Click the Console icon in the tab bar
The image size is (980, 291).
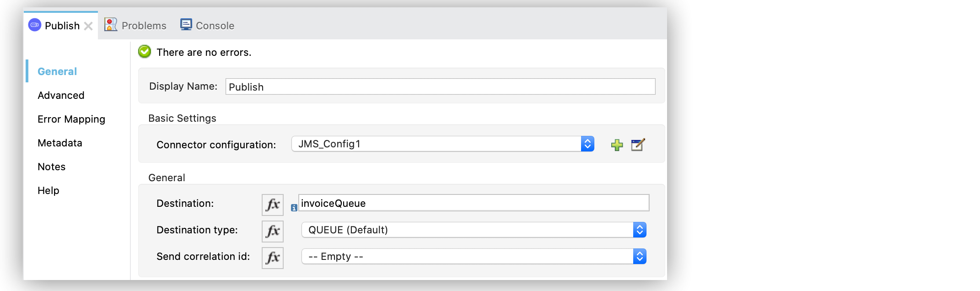[186, 24]
